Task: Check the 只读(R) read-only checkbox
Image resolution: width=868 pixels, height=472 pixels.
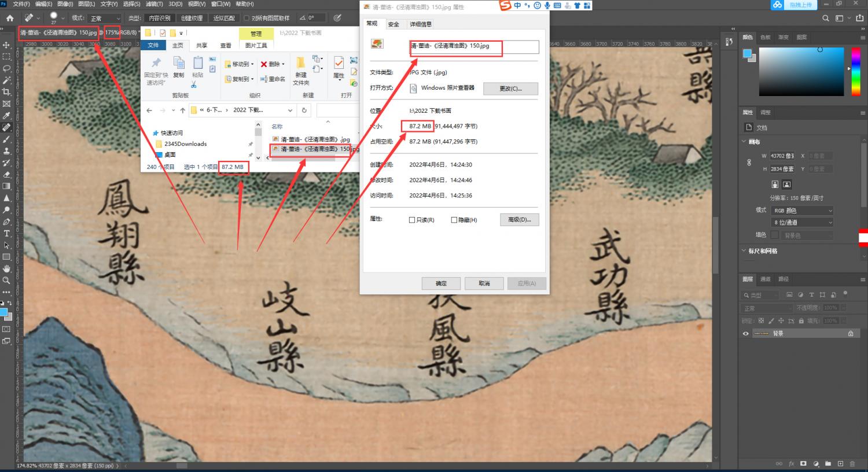Action: pyautogui.click(x=412, y=220)
